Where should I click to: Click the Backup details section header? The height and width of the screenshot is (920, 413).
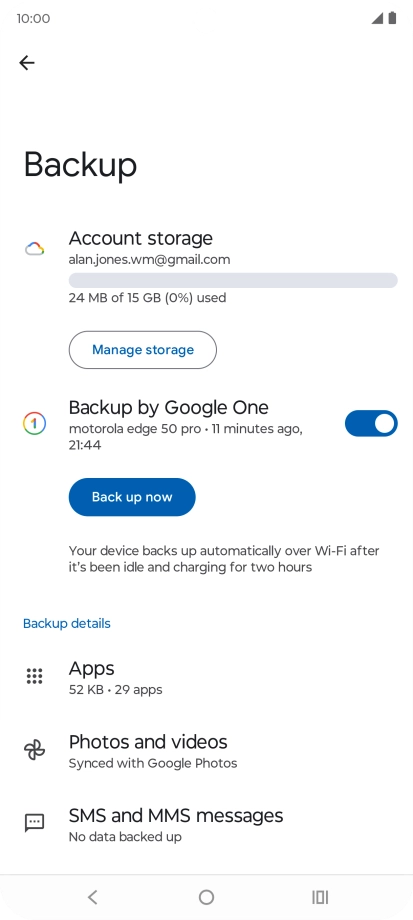click(67, 623)
